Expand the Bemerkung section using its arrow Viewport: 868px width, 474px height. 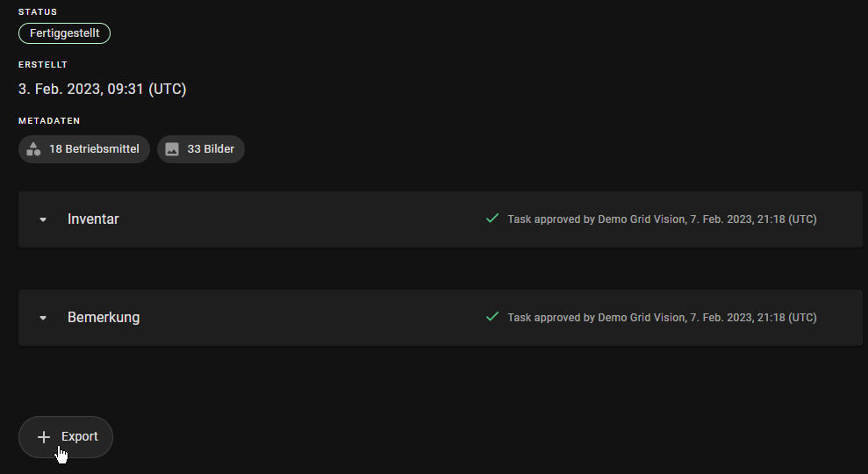pyautogui.click(x=43, y=318)
